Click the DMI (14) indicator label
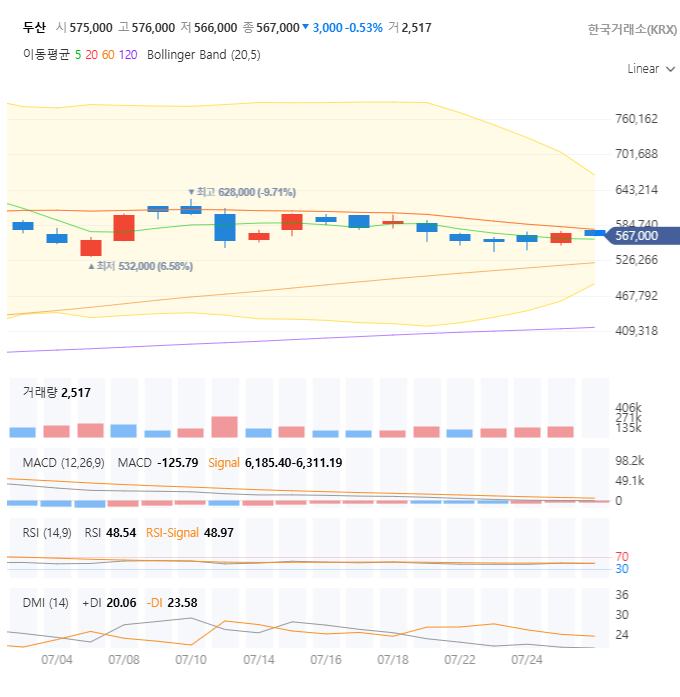Viewport: 680px width, 697px height. [x=45, y=603]
